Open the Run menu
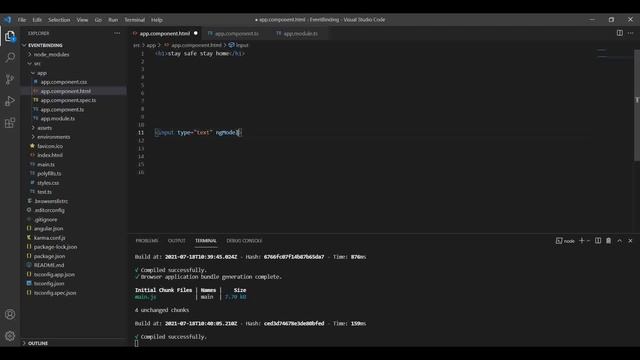 pyautogui.click(x=113, y=20)
